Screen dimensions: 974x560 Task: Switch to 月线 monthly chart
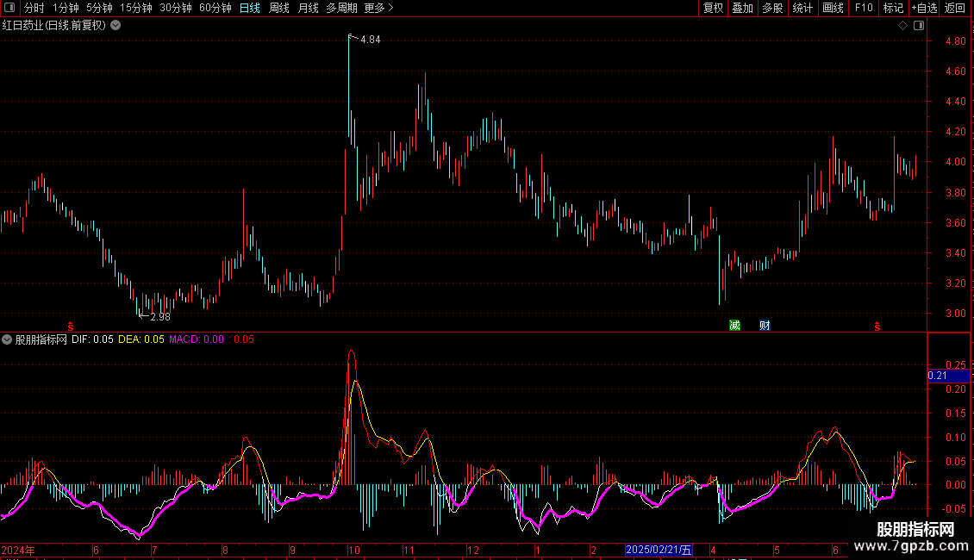pyautogui.click(x=308, y=8)
